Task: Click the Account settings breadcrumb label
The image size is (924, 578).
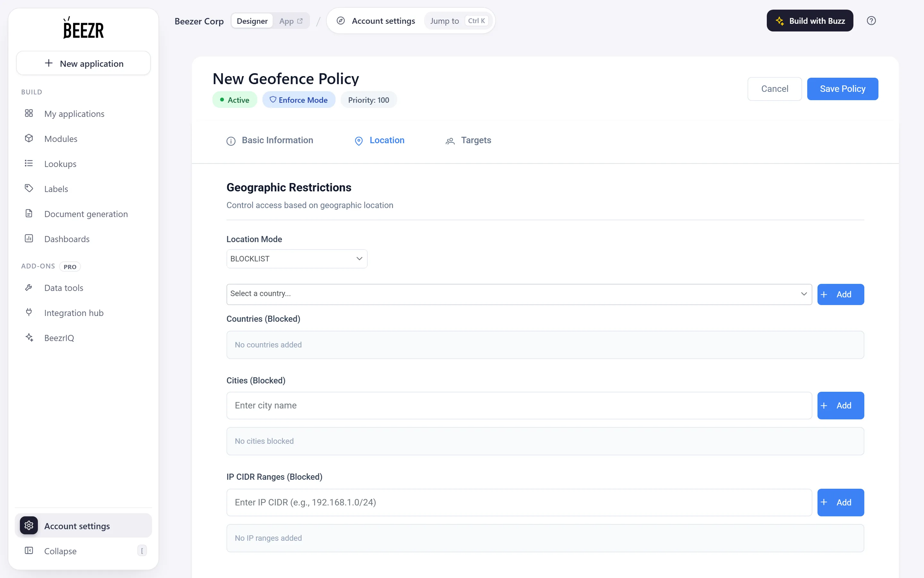Action: coord(383,21)
